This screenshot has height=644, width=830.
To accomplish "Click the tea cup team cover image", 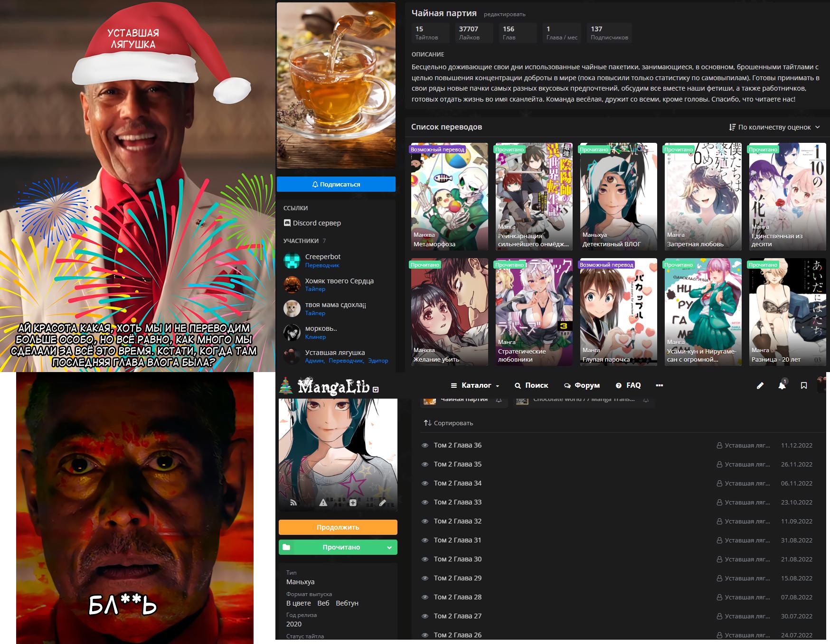I will click(x=336, y=85).
